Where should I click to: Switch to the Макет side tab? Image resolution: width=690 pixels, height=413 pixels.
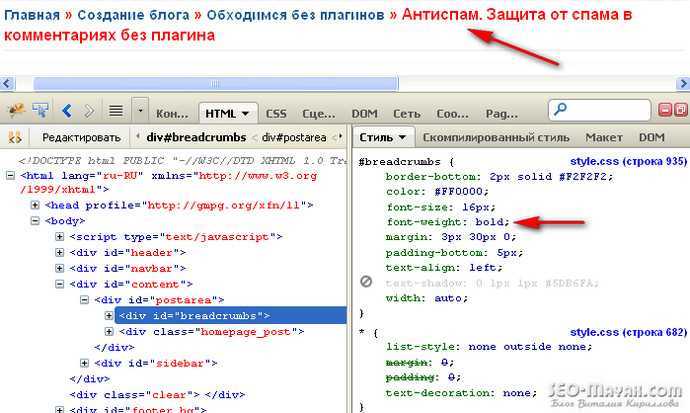(x=604, y=138)
